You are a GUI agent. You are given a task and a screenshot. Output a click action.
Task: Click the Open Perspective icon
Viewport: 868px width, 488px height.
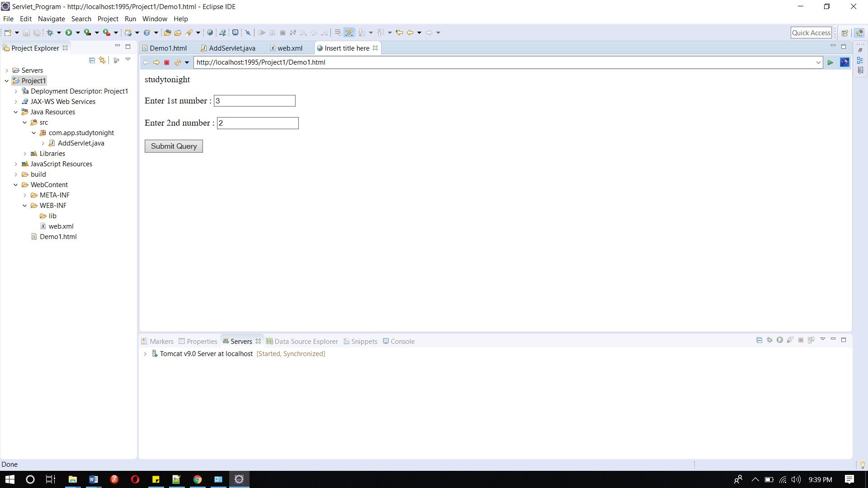coord(844,33)
